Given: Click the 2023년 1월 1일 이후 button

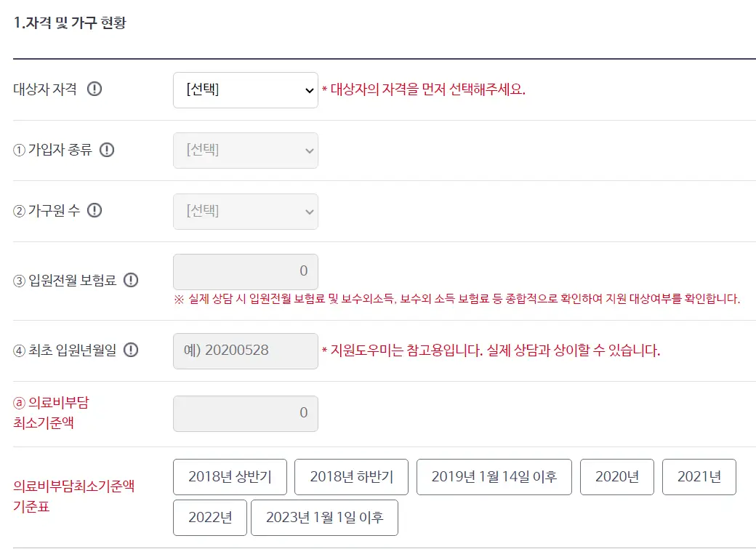Looking at the screenshot, I should (324, 518).
